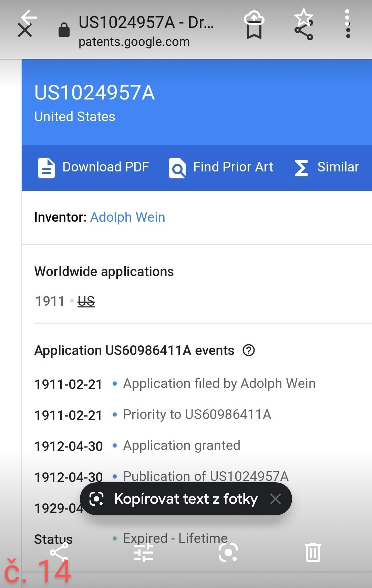Viewport: 372px width, 588px height.
Task: Click Publication of US1024957A event
Action: 206,476
